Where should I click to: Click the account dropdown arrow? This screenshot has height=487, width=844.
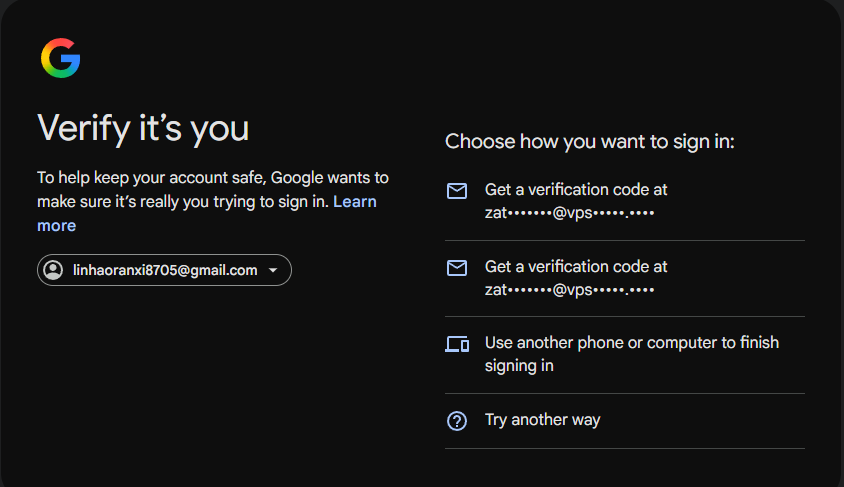click(x=273, y=270)
